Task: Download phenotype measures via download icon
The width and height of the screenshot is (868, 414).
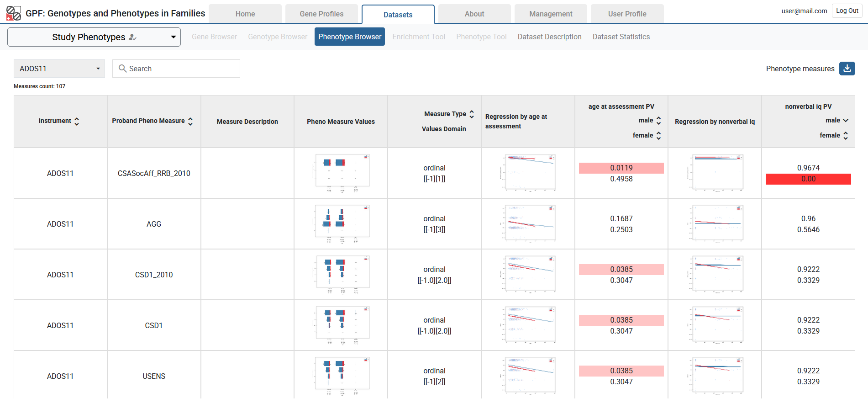Action: [847, 69]
